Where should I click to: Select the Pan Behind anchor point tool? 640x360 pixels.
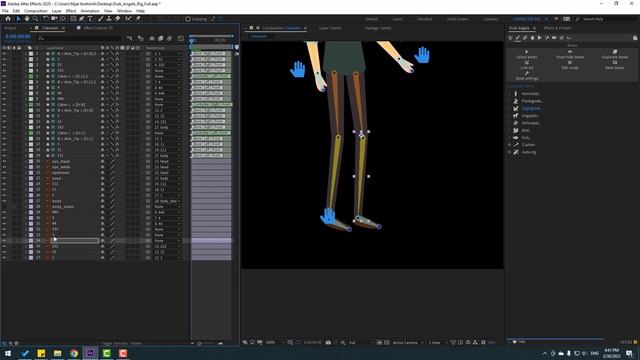coord(63,19)
